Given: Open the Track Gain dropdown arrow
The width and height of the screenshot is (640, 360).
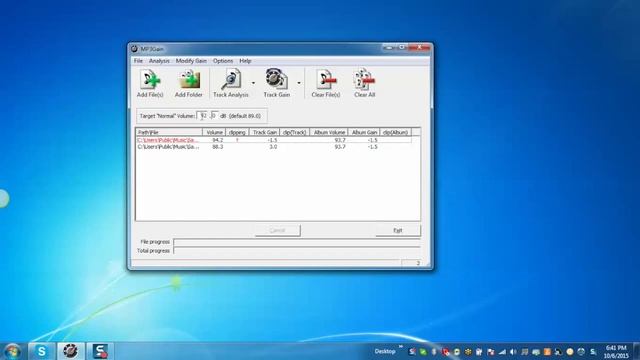Looking at the screenshot, I should 299,83.
